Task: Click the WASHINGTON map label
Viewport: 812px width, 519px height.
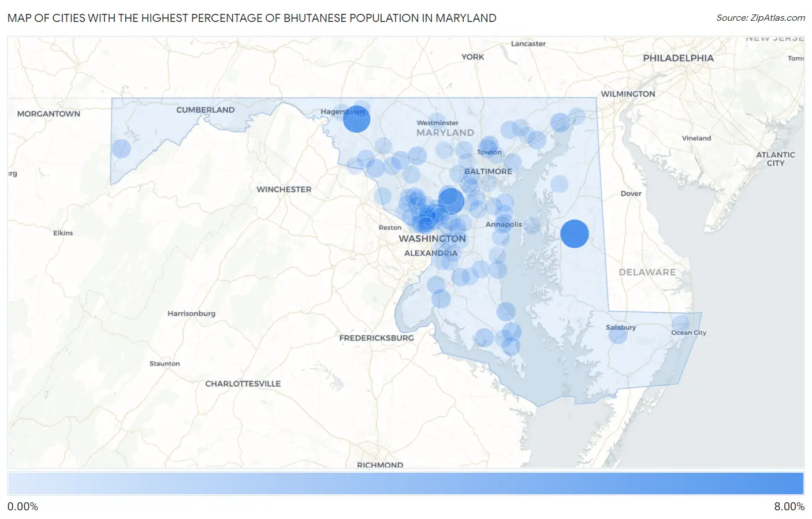Action: click(x=432, y=238)
